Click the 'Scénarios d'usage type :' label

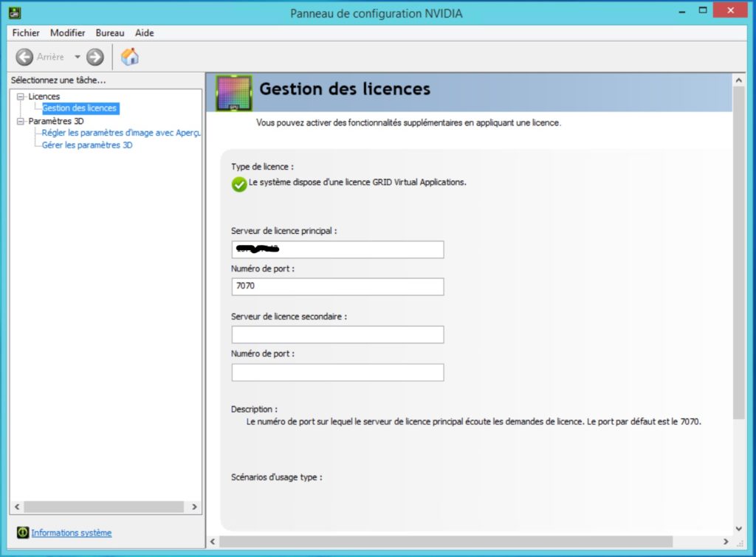(277, 477)
